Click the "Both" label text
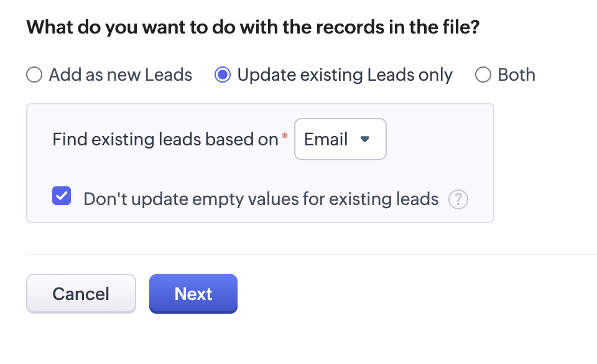 pyautogui.click(x=516, y=75)
